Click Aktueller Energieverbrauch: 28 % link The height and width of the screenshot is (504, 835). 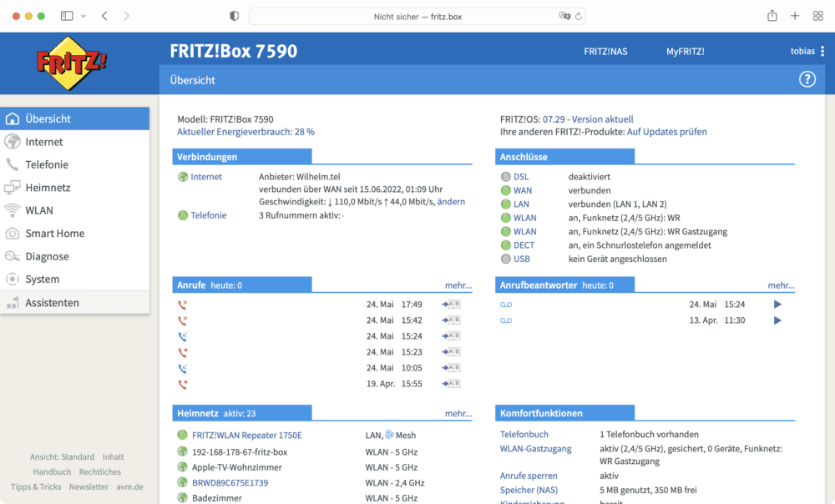pyautogui.click(x=245, y=132)
